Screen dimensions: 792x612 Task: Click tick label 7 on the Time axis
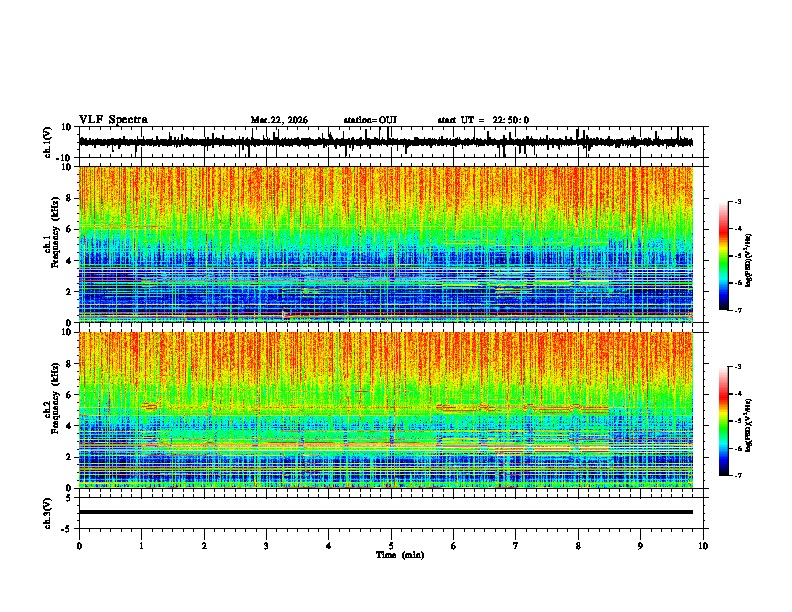pos(516,546)
